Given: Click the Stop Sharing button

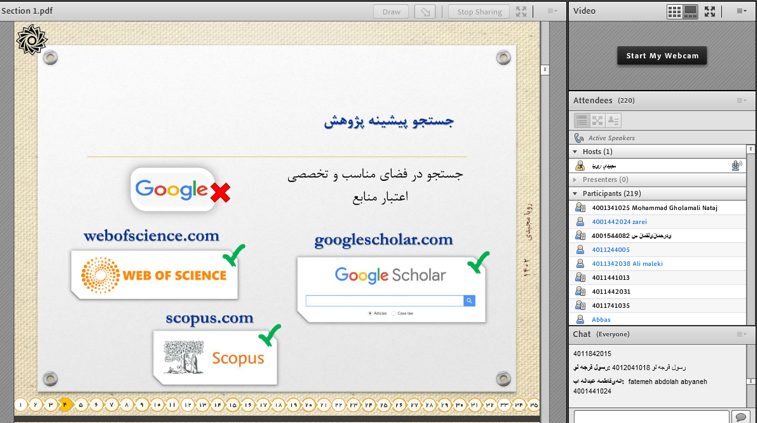Looking at the screenshot, I should (x=480, y=12).
